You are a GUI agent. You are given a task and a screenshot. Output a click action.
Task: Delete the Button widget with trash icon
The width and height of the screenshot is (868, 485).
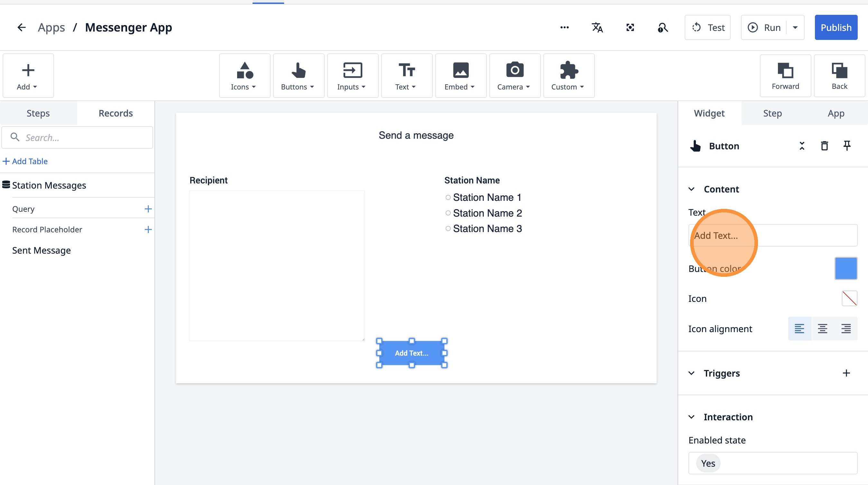coord(824,146)
